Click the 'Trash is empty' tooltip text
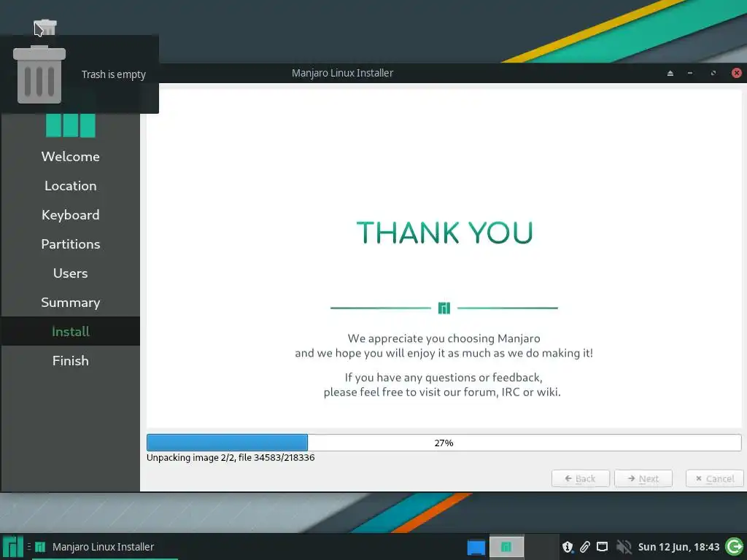The image size is (747, 560). (x=113, y=74)
